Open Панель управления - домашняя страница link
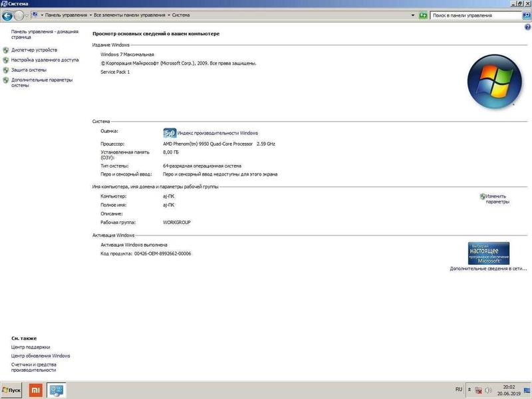532x399 pixels. 45,35
